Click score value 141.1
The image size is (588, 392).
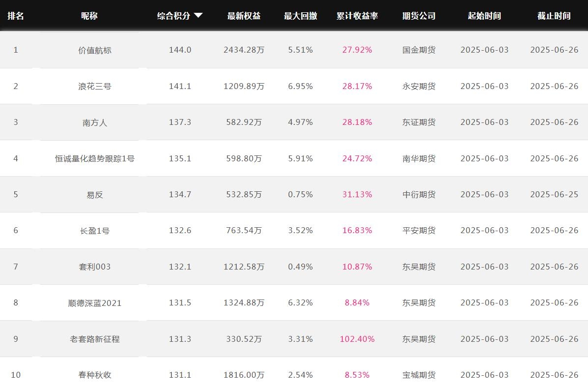(x=180, y=87)
